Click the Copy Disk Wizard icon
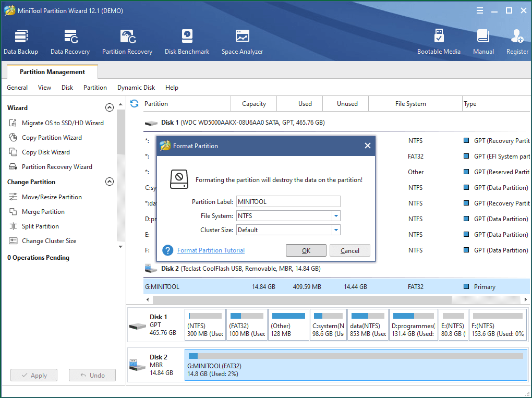The height and width of the screenshot is (398, 532). [13, 152]
